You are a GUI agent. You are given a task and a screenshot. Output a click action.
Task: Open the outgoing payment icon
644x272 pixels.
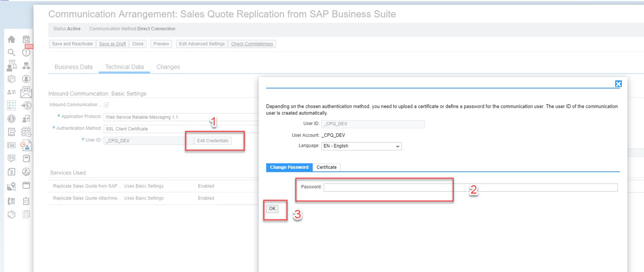[26, 105]
